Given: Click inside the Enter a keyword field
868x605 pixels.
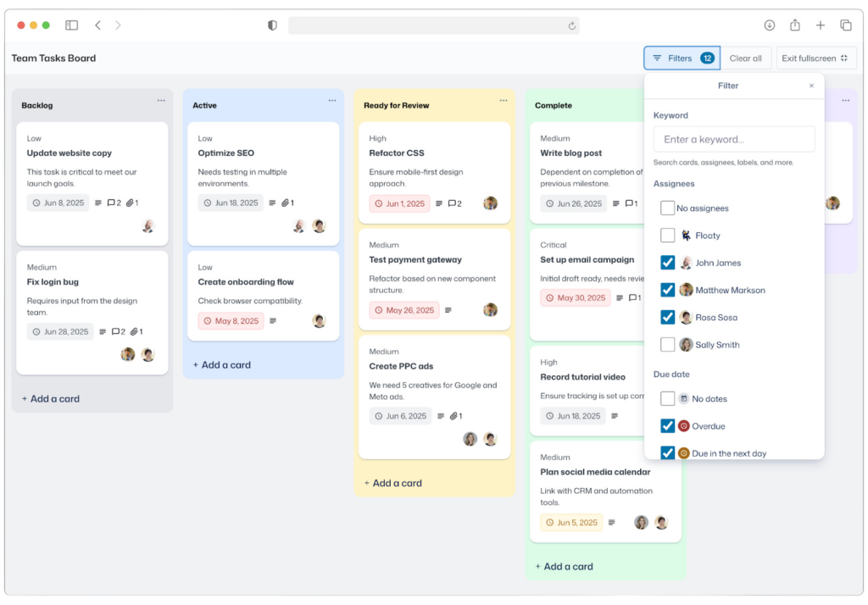Looking at the screenshot, I should point(733,138).
